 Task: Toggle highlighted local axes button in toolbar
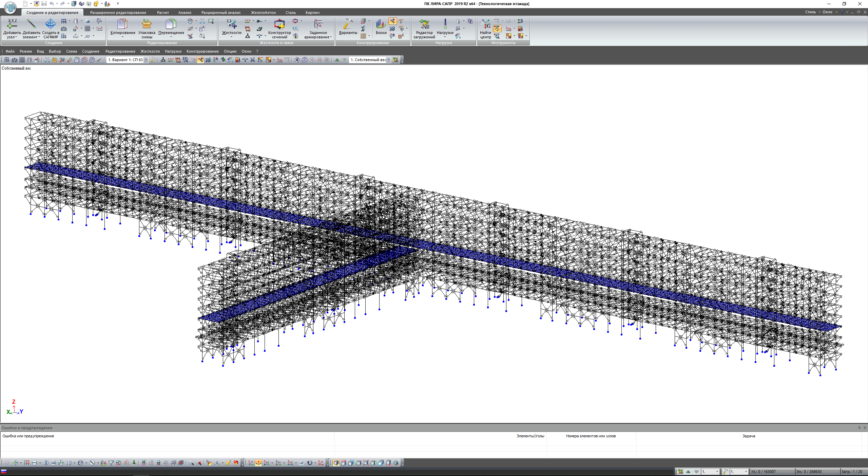[200, 60]
